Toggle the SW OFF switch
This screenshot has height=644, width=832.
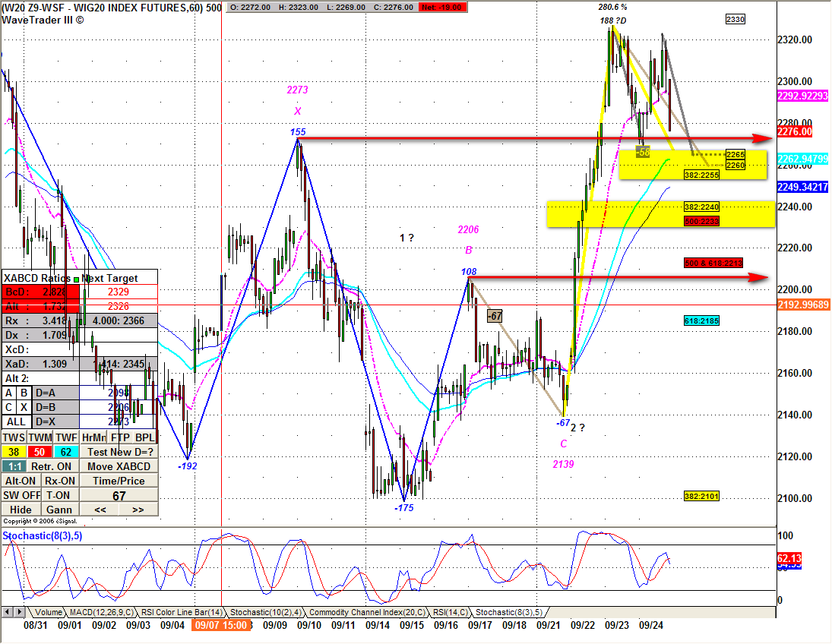tap(21, 495)
